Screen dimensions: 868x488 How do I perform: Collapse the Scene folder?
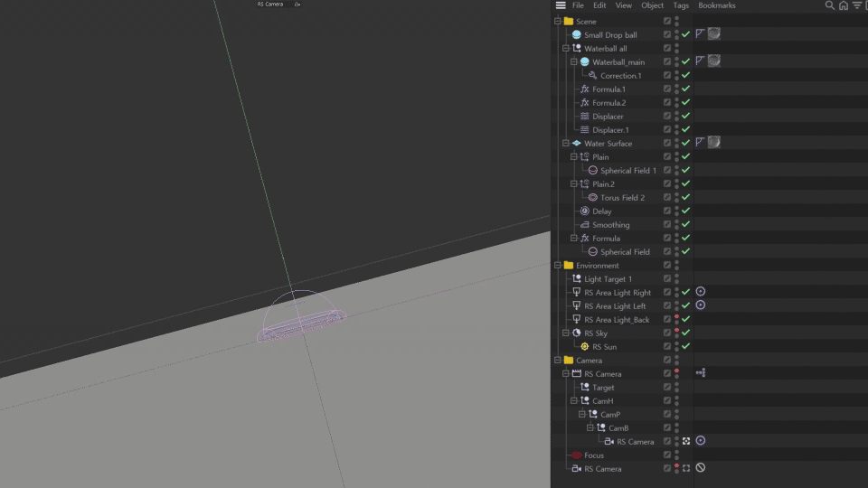558,21
